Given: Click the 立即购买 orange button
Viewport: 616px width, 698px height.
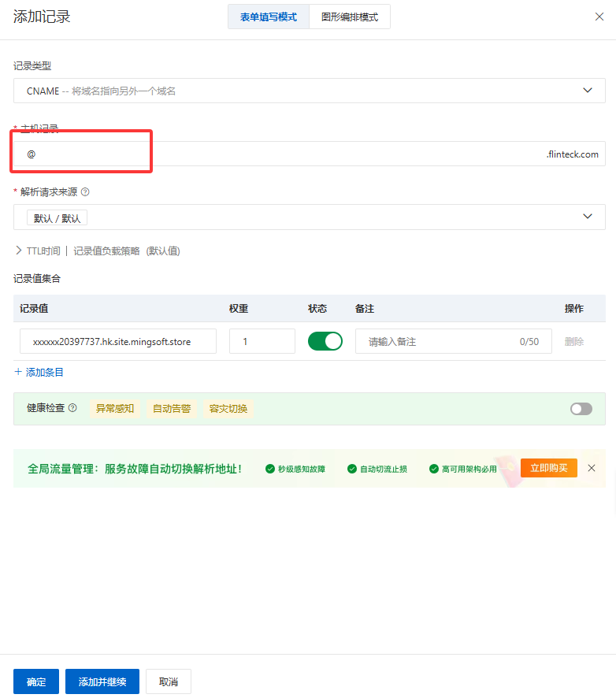Looking at the screenshot, I should click(548, 468).
